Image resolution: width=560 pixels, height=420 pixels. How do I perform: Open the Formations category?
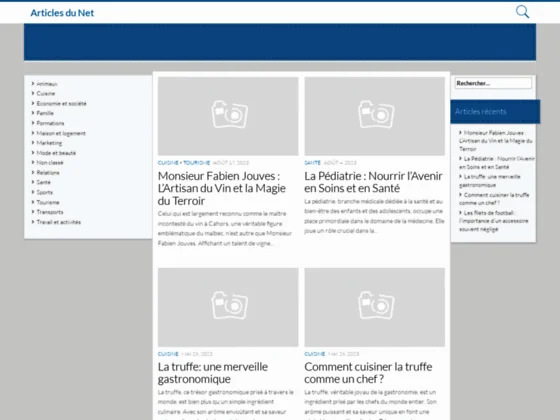pos(50,123)
